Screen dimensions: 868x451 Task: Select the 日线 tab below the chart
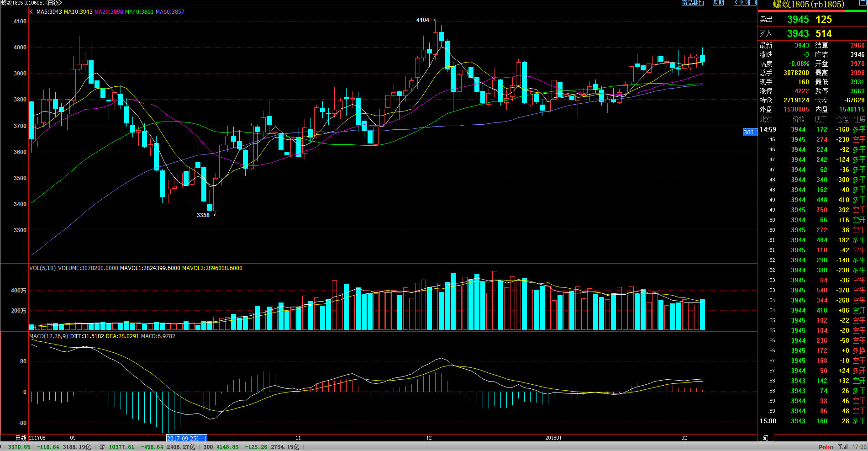click(x=21, y=438)
